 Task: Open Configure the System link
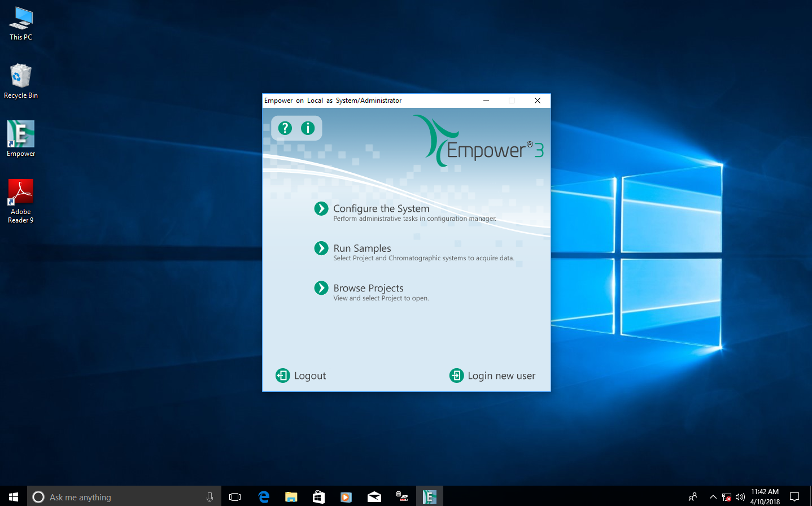(x=381, y=209)
